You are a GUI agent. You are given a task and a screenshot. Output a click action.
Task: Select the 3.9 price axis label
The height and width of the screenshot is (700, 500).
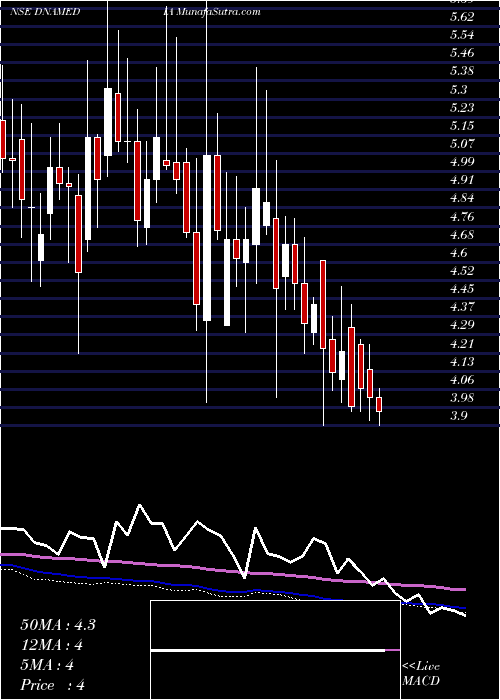click(x=458, y=416)
